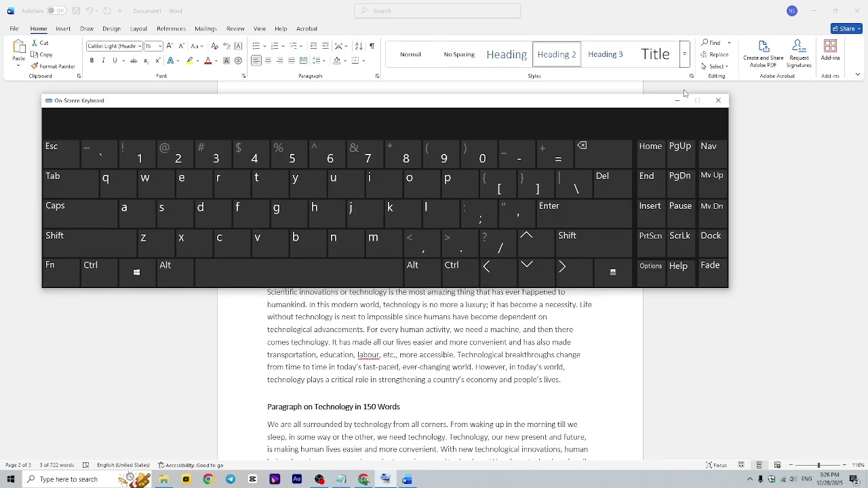The width and height of the screenshot is (868, 488).
Task: Toggle the AutoSave switch
Action: point(56,11)
